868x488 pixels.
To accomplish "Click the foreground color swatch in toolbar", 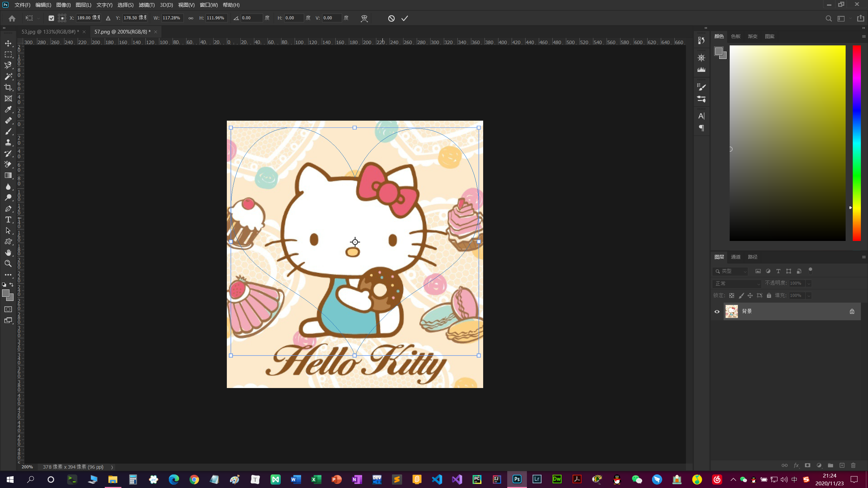I will (6, 293).
